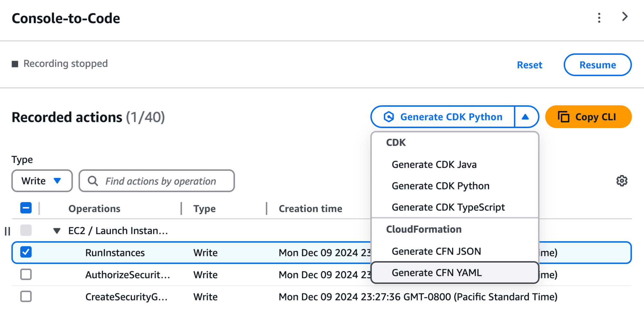Image resolution: width=644 pixels, height=333 pixels.
Task: Collapse the Console-to-Code panel with the chevron
Action: click(625, 17)
